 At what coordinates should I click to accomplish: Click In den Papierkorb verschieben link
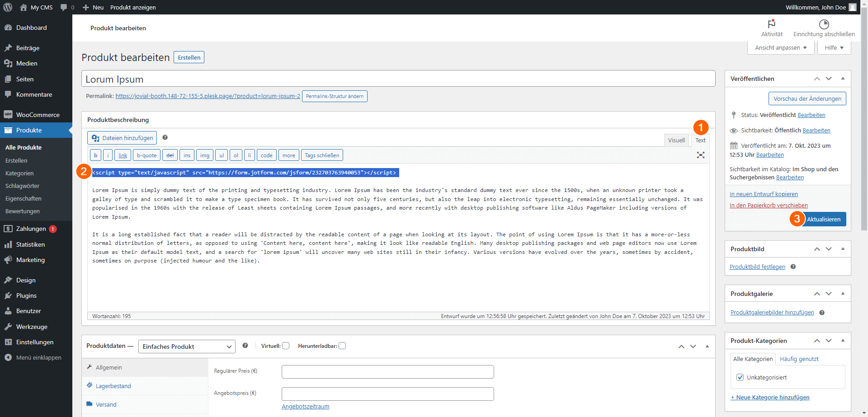coord(769,206)
